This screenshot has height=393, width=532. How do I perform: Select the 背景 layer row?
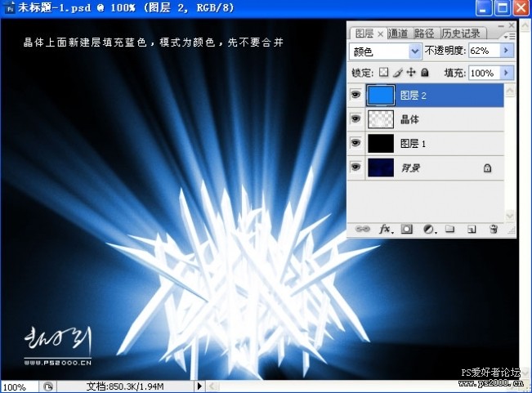426,167
